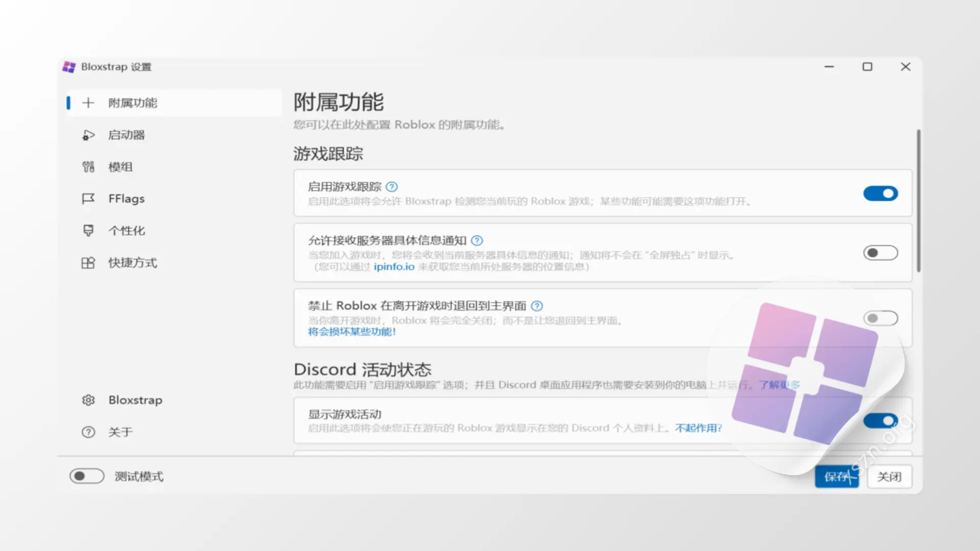The image size is (980, 551).
Task: Click the 游戏跟踪 section heading
Action: 328,154
